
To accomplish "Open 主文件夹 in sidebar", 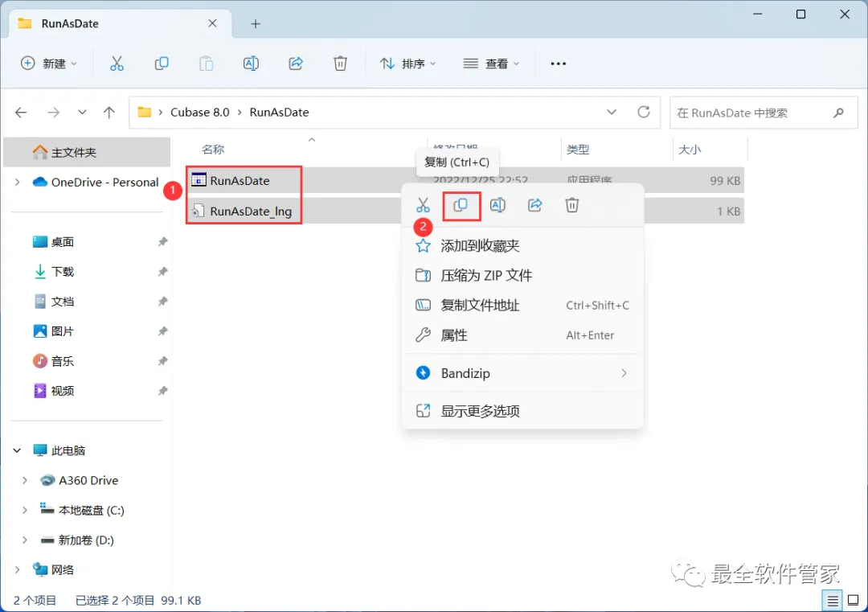I will [x=87, y=152].
